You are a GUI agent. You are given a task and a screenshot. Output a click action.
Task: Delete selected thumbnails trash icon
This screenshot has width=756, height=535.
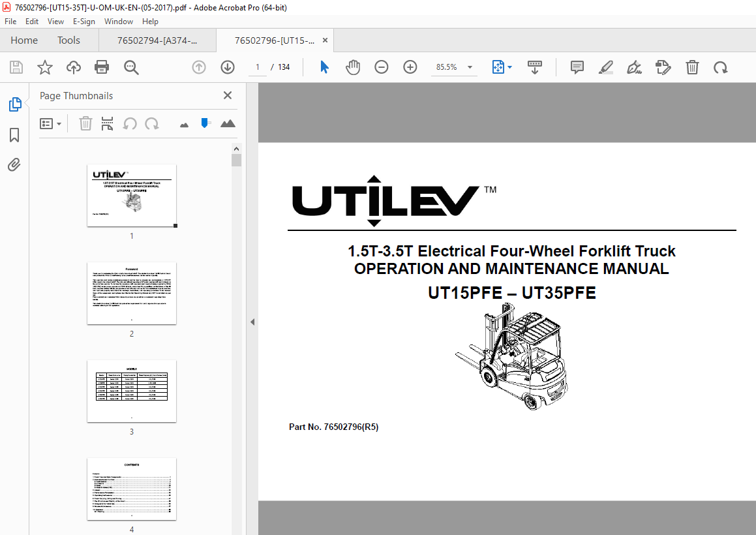coord(85,123)
